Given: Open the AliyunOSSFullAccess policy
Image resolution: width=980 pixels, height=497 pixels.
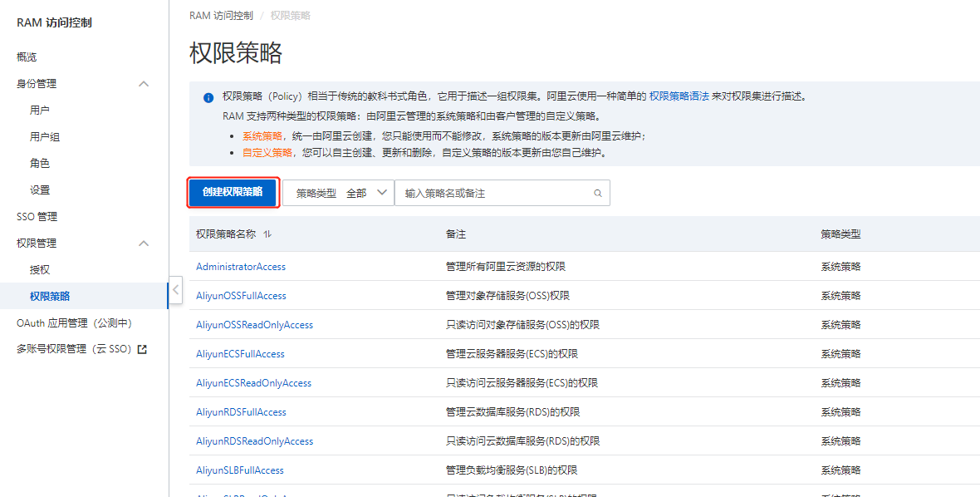Looking at the screenshot, I should 241,296.
